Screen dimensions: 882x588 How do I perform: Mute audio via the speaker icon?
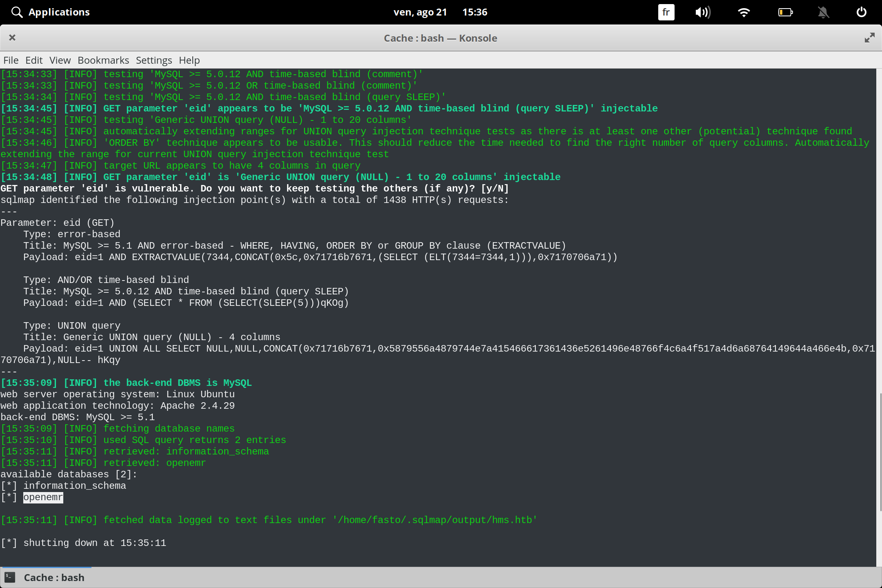703,12
